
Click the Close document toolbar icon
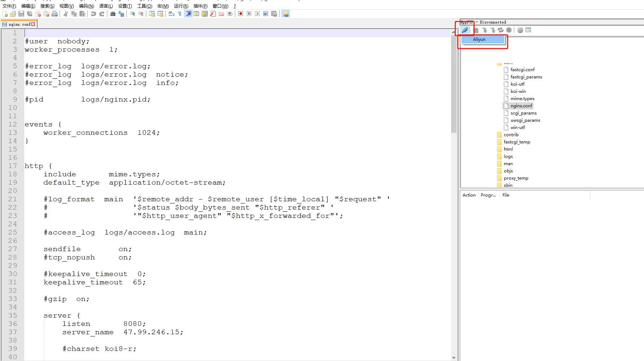[x=38, y=14]
